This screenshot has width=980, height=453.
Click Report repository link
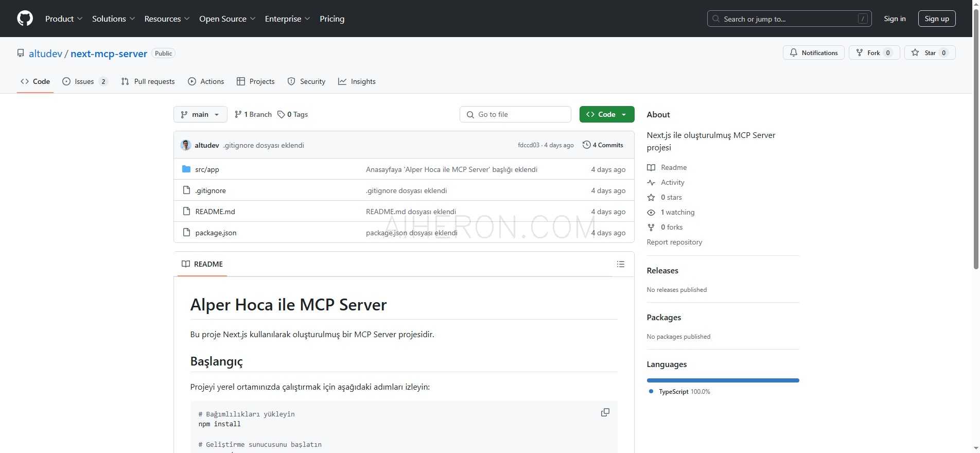point(674,242)
